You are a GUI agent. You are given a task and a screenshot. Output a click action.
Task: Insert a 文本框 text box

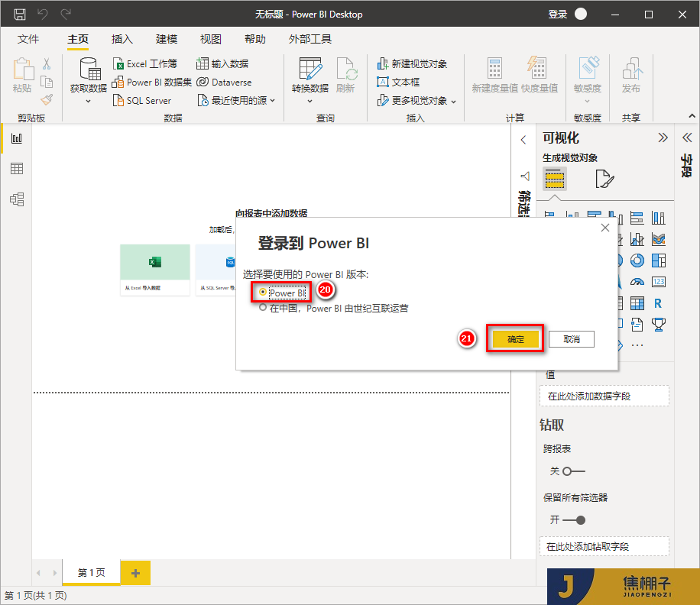(x=399, y=82)
